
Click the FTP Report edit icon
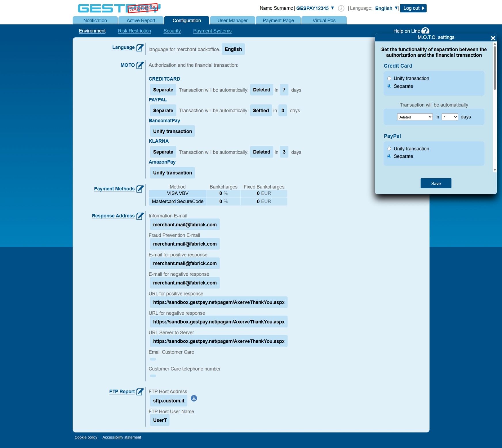click(x=140, y=392)
